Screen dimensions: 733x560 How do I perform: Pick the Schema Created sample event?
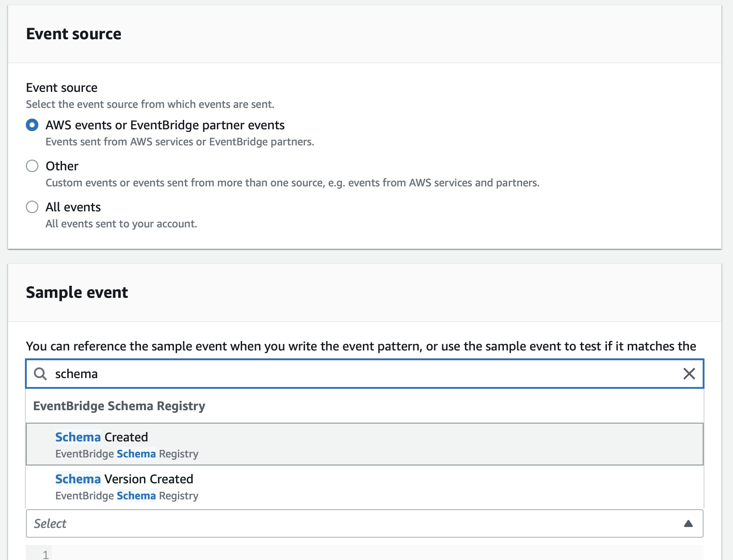365,444
